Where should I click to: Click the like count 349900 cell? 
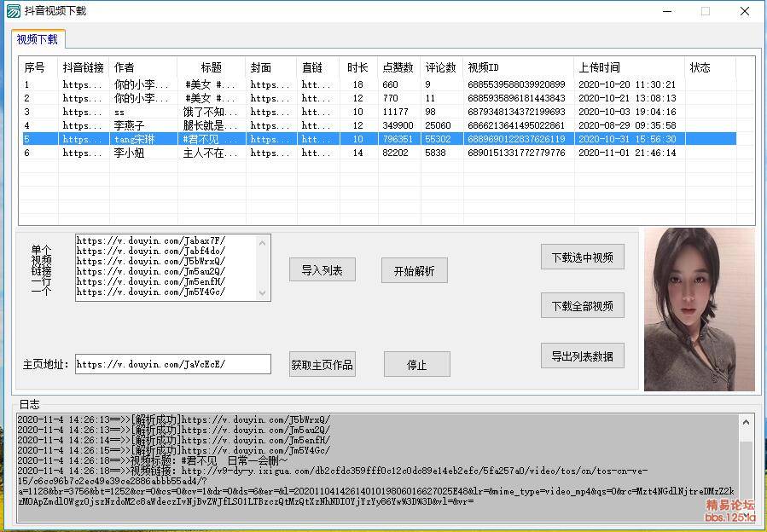pyautogui.click(x=398, y=125)
